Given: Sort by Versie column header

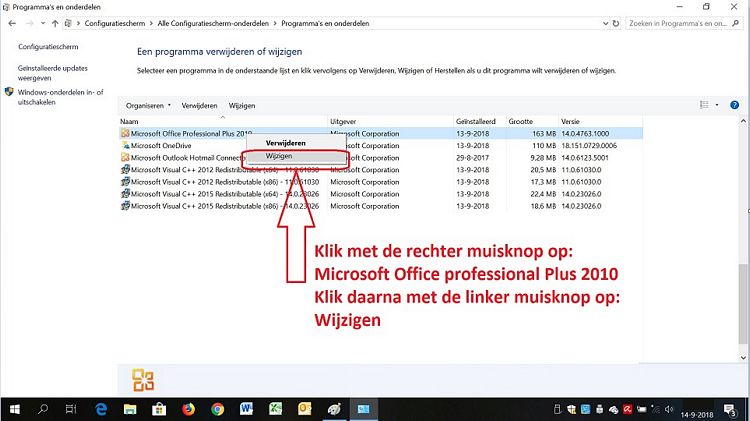Looking at the screenshot, I should 600,122.
